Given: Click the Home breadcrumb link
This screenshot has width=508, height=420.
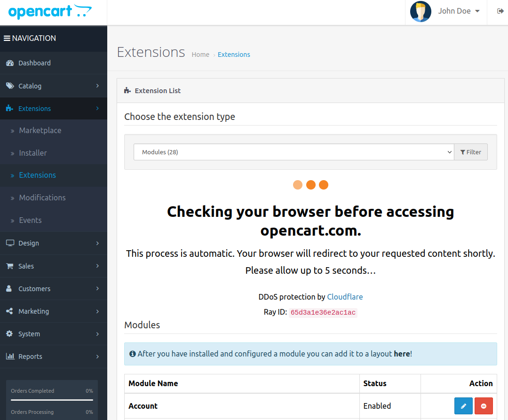Looking at the screenshot, I should [x=200, y=55].
